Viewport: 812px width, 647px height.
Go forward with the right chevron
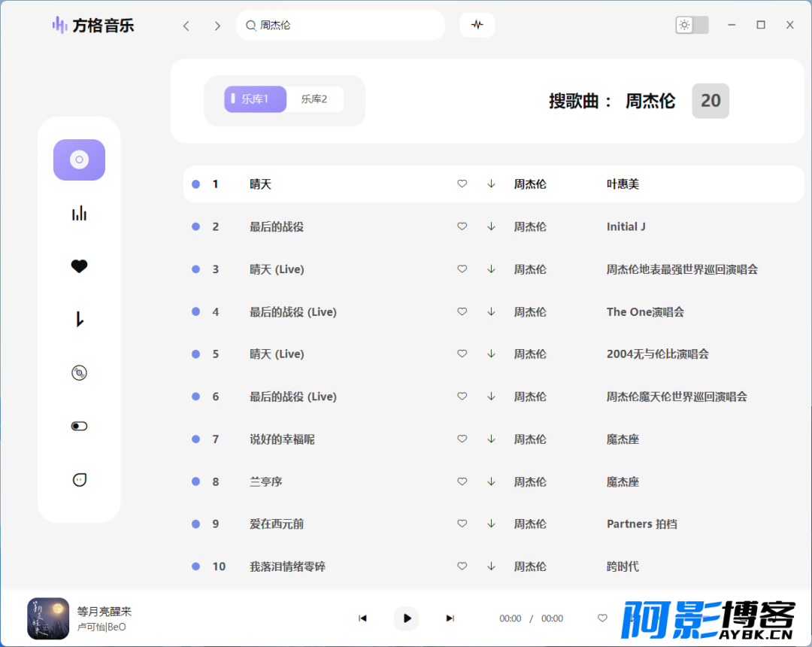pyautogui.click(x=217, y=26)
